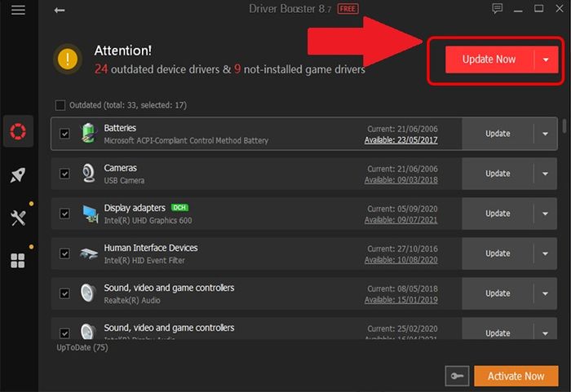Screen dimensions: 571x392
Task: Click the DCH badge on Display adapters
Action: (179, 208)
